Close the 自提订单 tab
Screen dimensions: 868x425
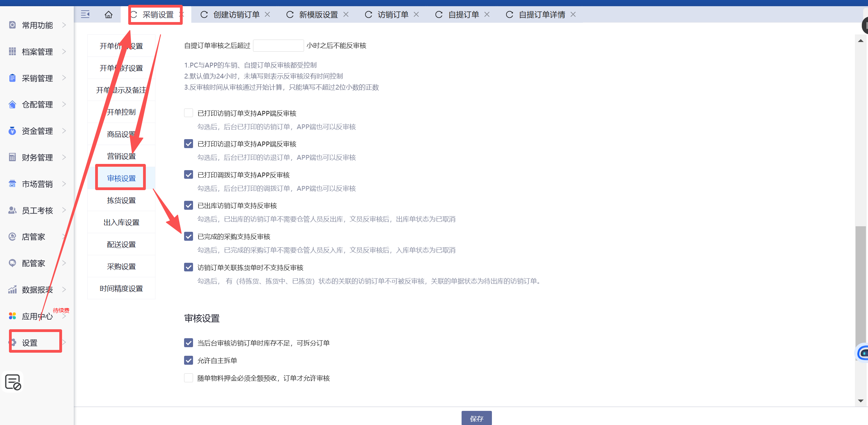(x=487, y=14)
